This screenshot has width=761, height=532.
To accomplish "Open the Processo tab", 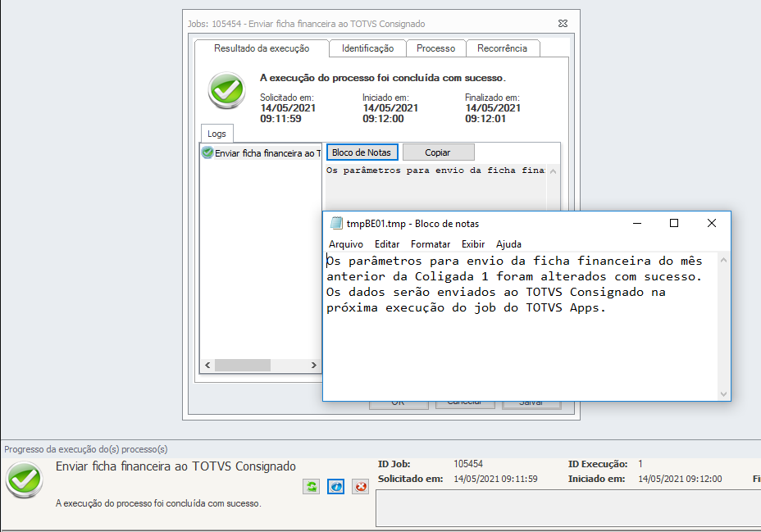I will (435, 48).
